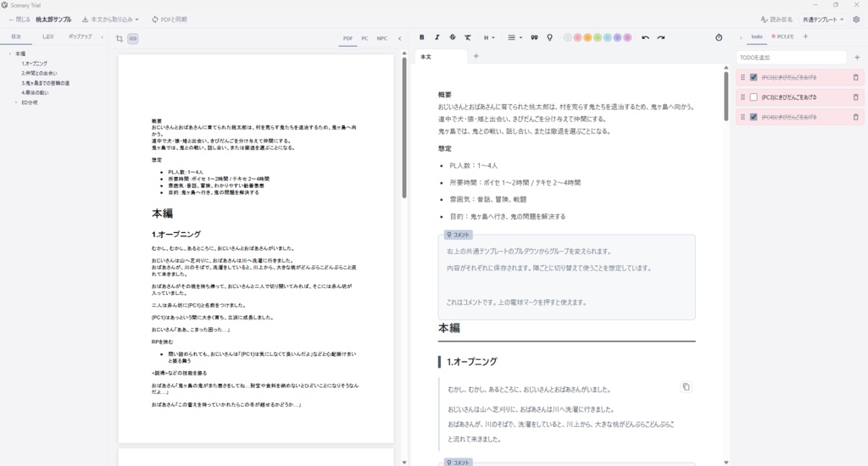Expand the ED分岐 tree node
868x466 pixels.
(16, 103)
